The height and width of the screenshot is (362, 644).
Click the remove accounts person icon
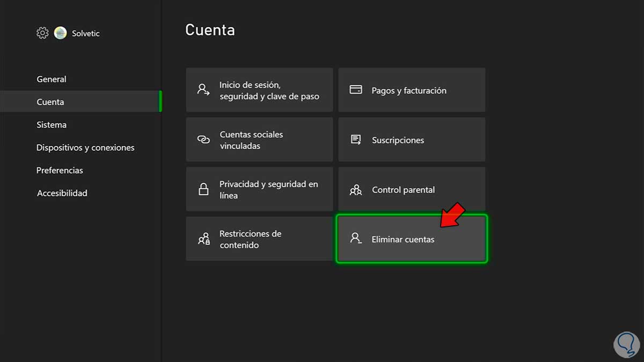[x=355, y=238]
